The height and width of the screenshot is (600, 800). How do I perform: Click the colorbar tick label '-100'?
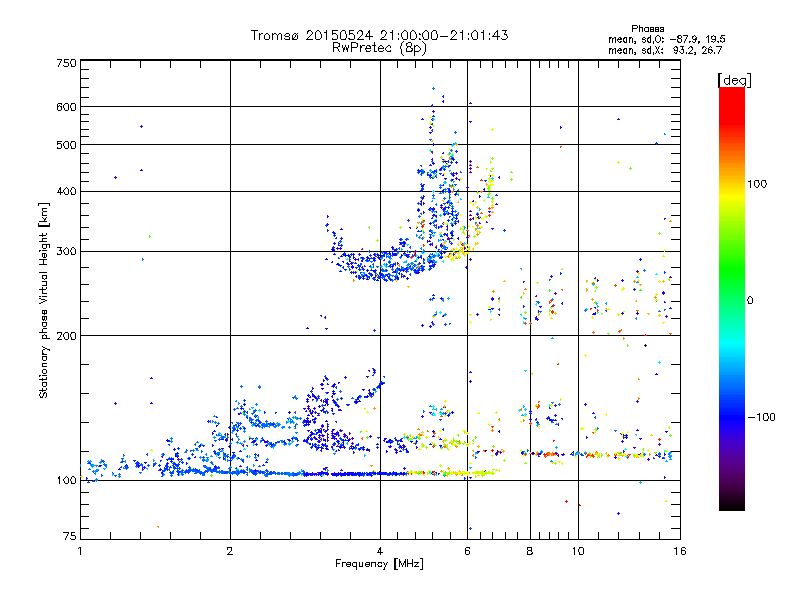tap(761, 417)
